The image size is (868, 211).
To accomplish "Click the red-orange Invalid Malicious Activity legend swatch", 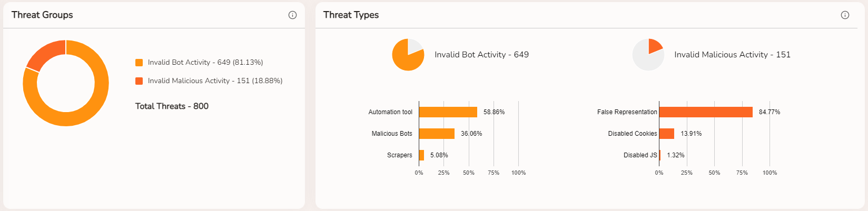I will [139, 81].
